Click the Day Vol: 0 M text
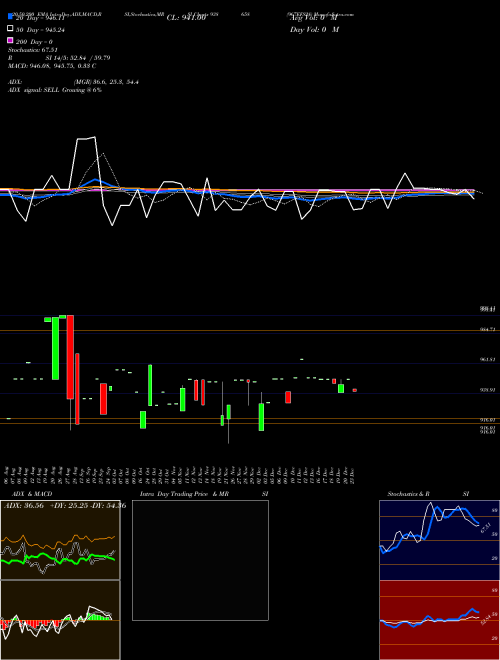 [314, 29]
